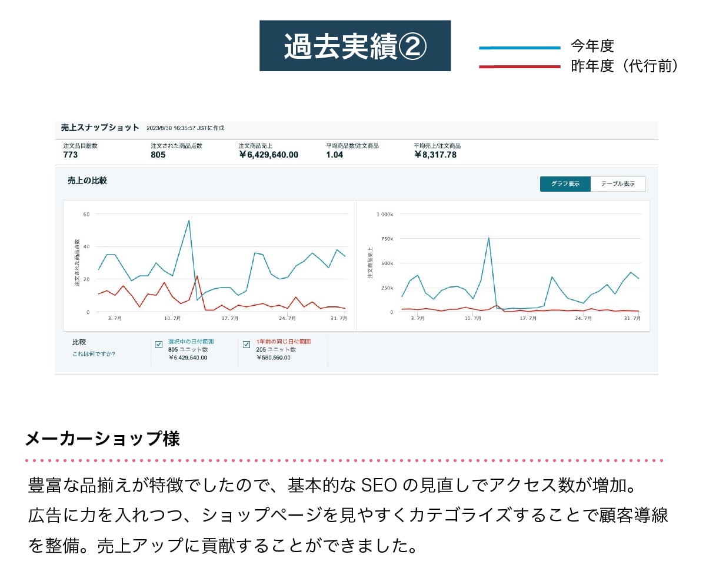Click the blue 今年度 legend line
The width and height of the screenshot is (706, 588).
[520, 48]
